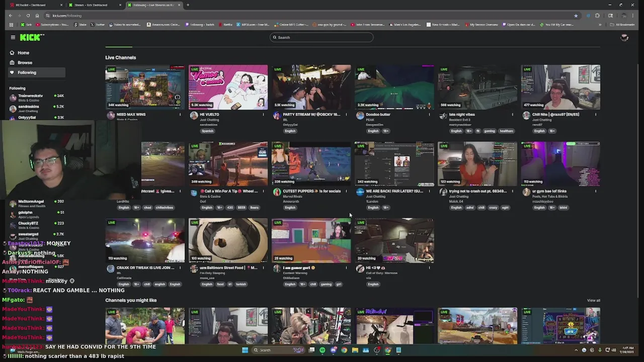
Task: Open the profile avatar menu
Action: [624, 37]
